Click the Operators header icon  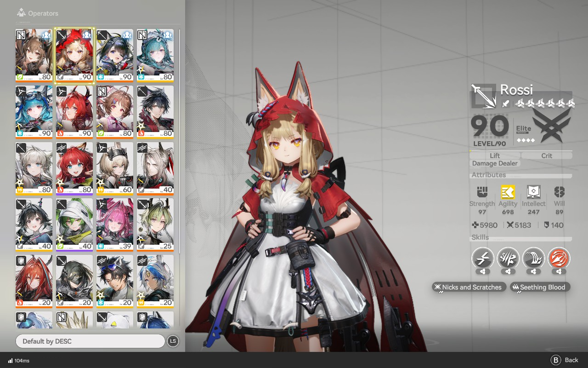21,13
